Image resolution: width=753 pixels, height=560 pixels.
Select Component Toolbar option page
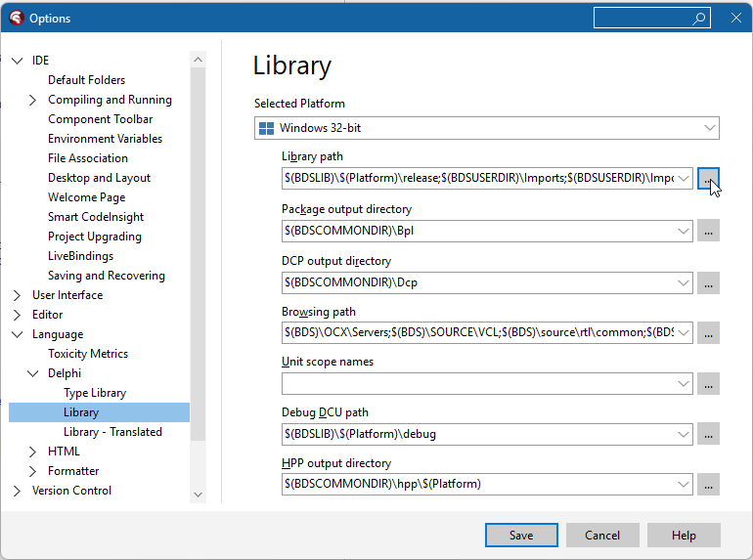coord(101,119)
